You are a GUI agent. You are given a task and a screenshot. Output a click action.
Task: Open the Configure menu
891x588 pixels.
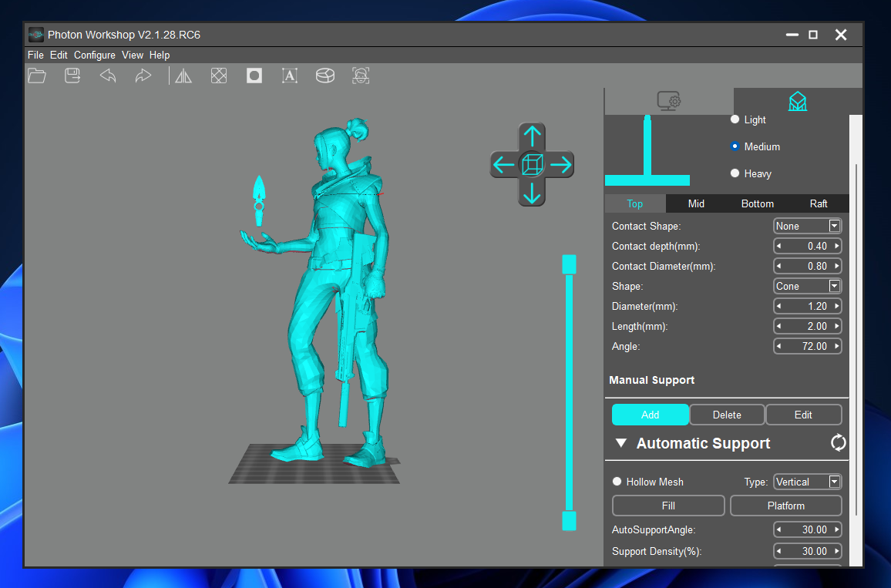pyautogui.click(x=94, y=55)
